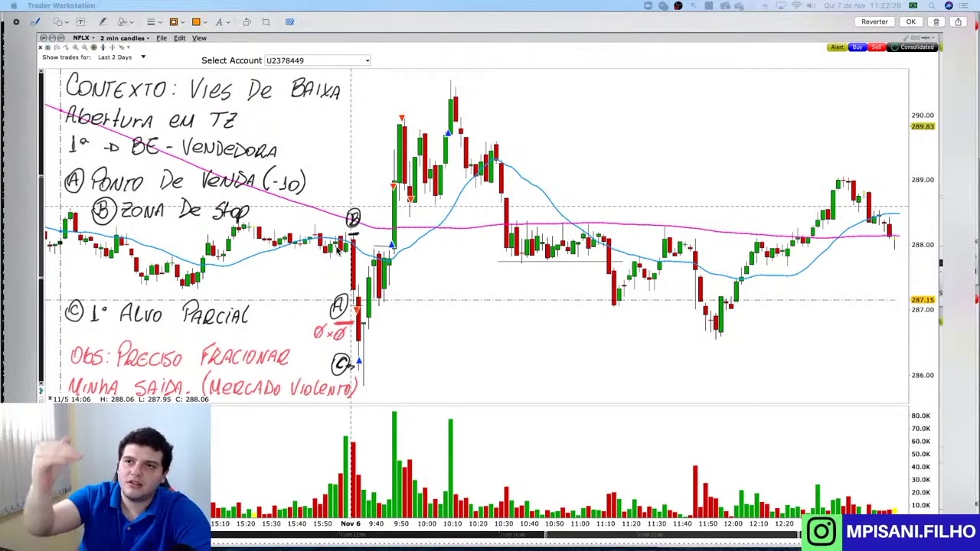Select the Text box markup tool

coord(80,22)
